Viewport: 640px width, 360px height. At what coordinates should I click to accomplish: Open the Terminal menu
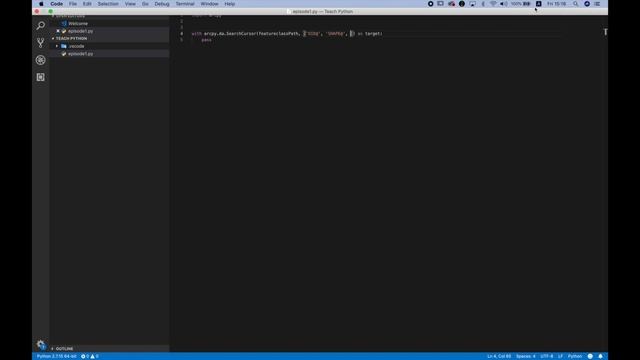click(185, 4)
